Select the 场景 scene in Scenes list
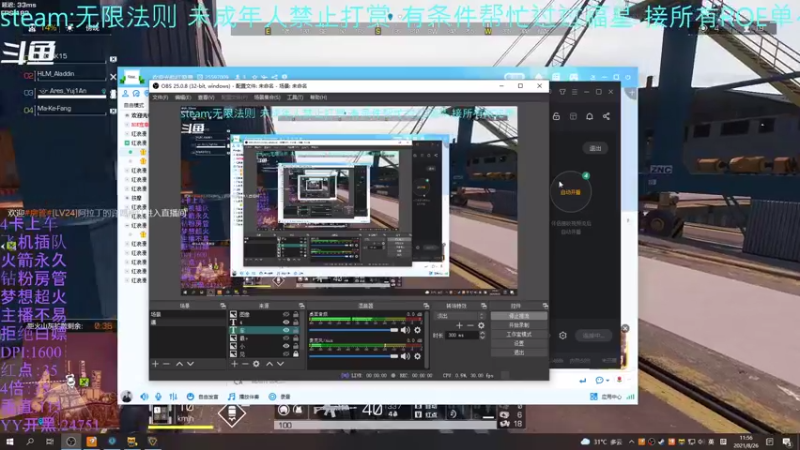800x450 pixels. [x=188, y=315]
